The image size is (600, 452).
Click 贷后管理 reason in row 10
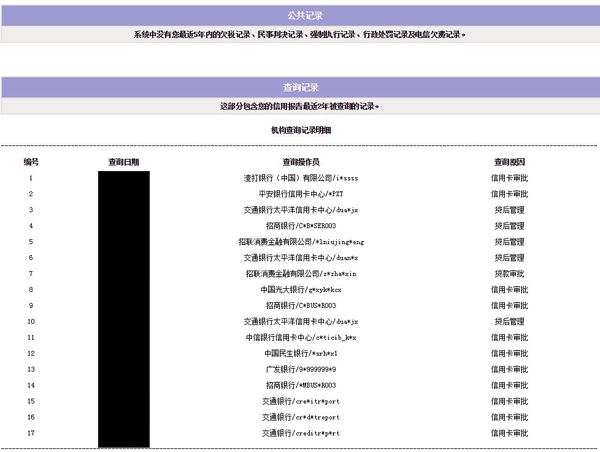(509, 321)
